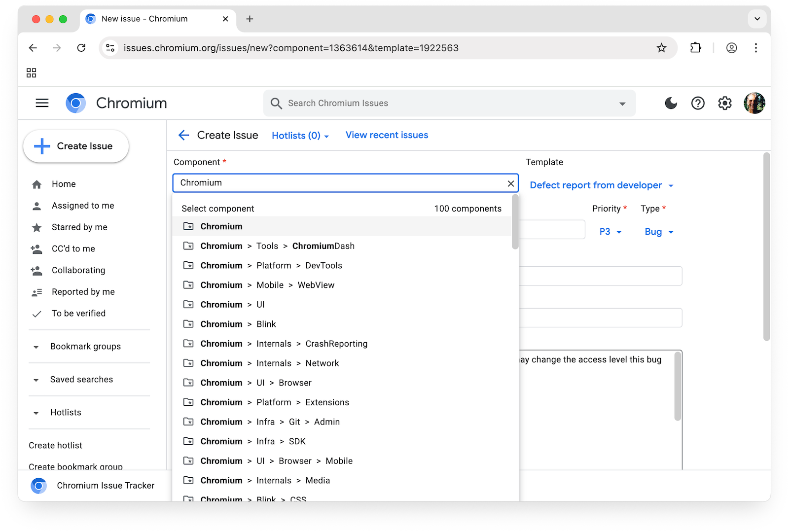This screenshot has width=789, height=532.
Task: Reload the page
Action: (81, 48)
